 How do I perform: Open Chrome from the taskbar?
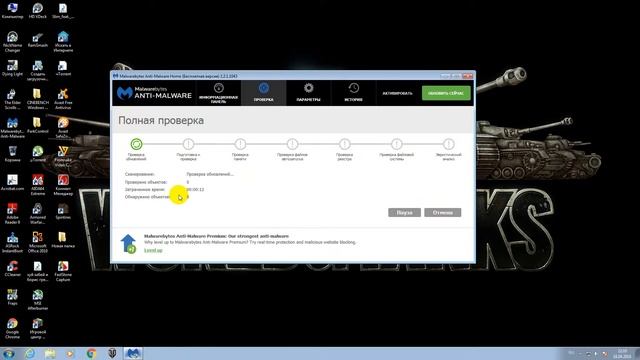pyautogui.click(x=91, y=353)
